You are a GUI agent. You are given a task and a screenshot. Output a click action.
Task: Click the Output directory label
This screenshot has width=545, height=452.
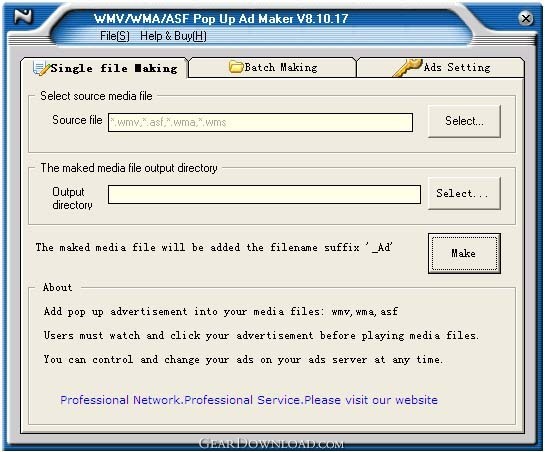coord(72,198)
